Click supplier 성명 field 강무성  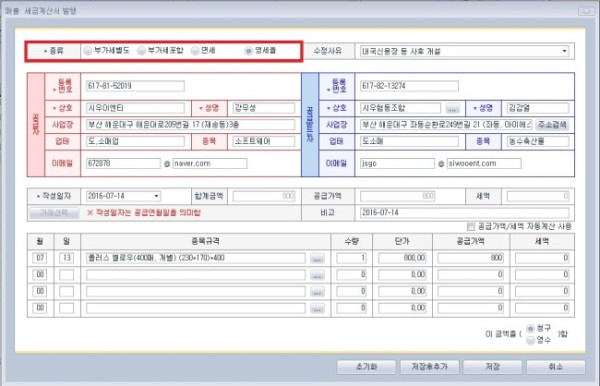(264, 108)
